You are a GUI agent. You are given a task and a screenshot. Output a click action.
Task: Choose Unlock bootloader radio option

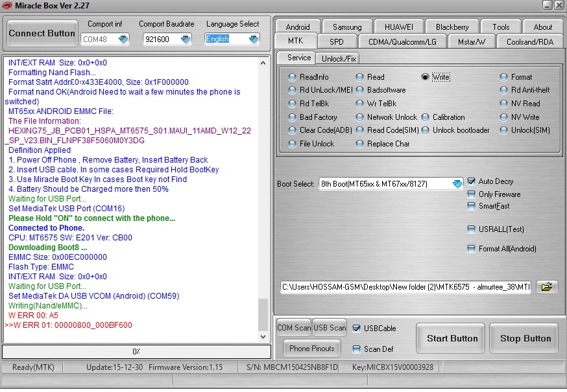click(426, 130)
